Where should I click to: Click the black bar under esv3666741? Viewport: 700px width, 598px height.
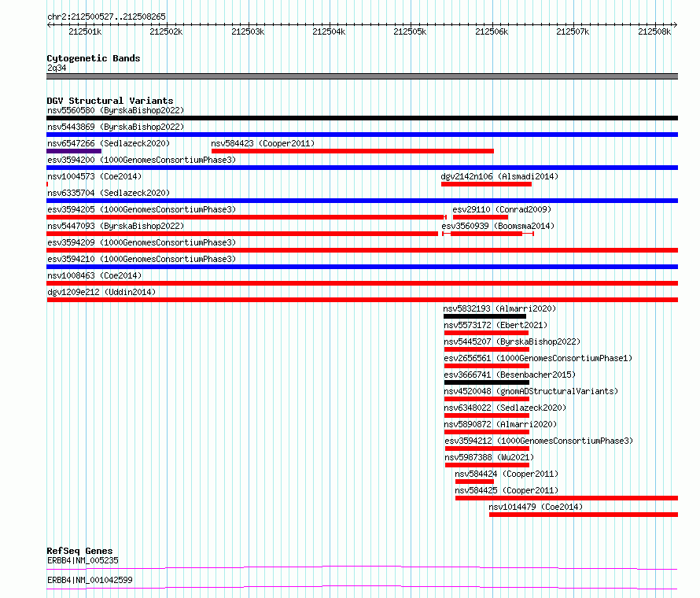pos(487,382)
